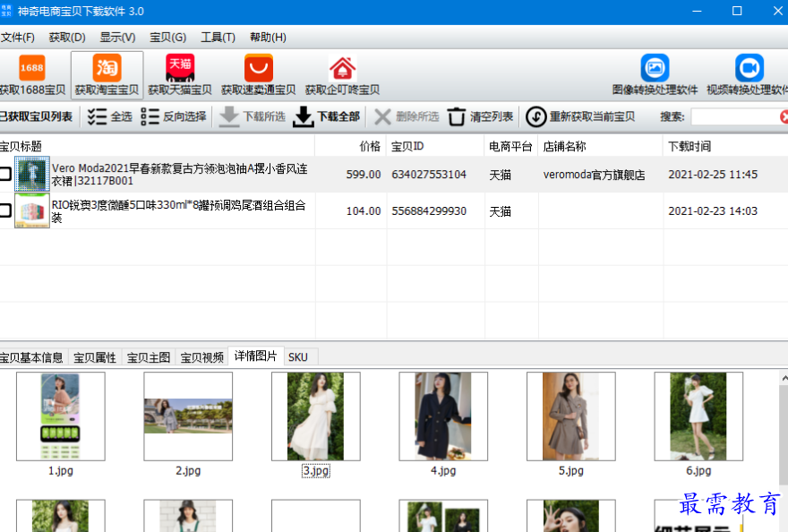
Task: Click 下载全部 download all
Action: 327,116
